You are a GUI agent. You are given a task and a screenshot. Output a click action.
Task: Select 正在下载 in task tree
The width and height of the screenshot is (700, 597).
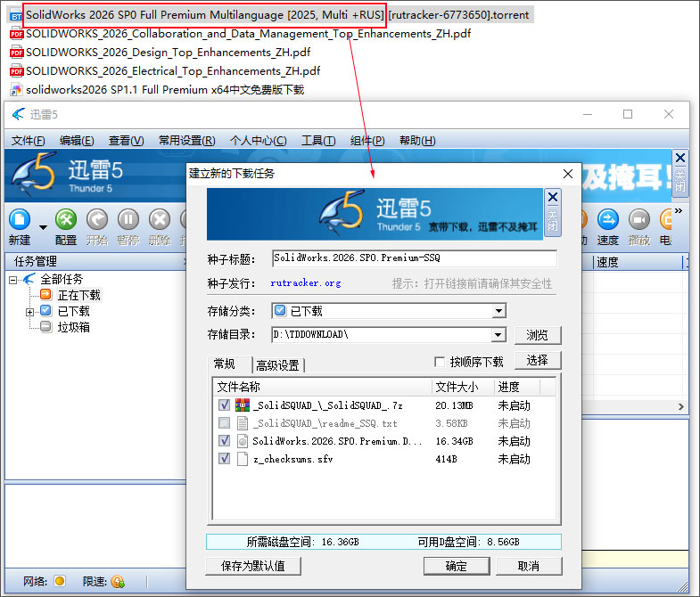(79, 295)
